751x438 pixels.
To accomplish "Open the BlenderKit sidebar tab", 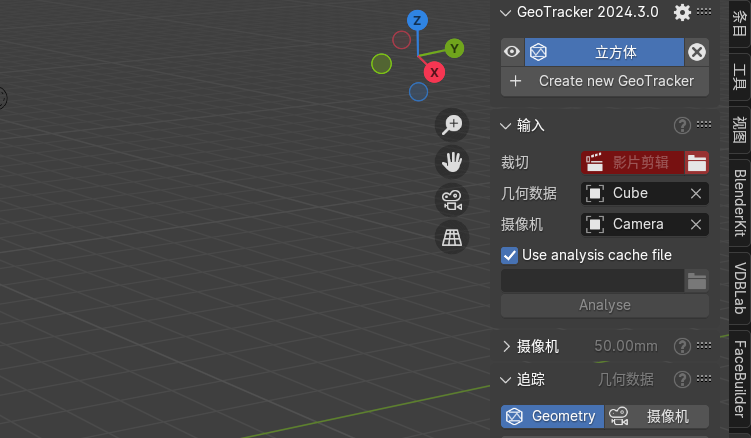I will [740, 203].
